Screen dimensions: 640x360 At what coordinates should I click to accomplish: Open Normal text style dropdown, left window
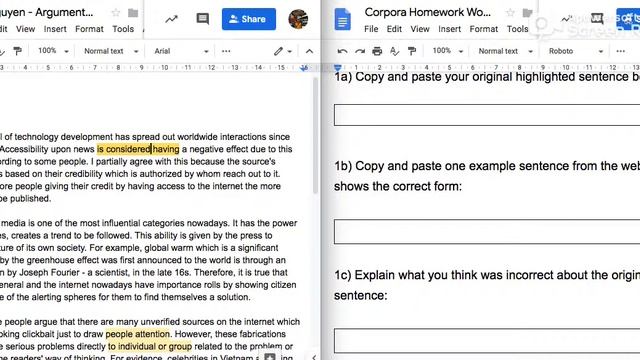click(x=111, y=51)
